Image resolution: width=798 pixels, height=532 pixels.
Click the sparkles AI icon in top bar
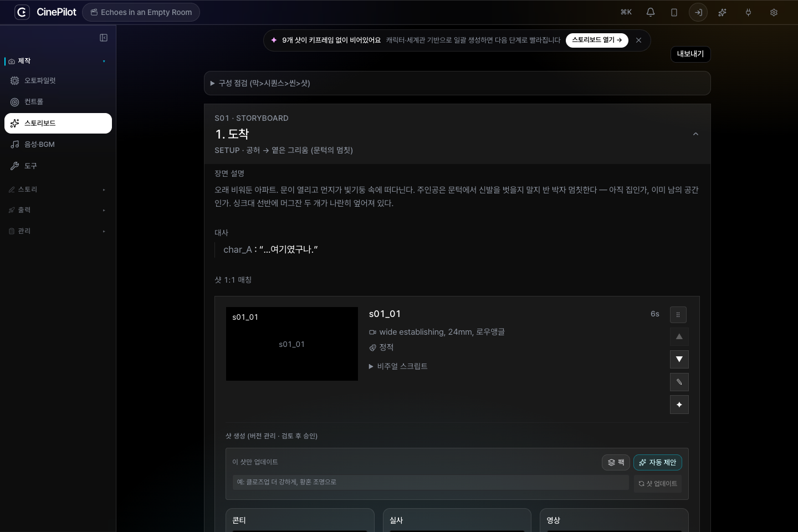pos(722,12)
